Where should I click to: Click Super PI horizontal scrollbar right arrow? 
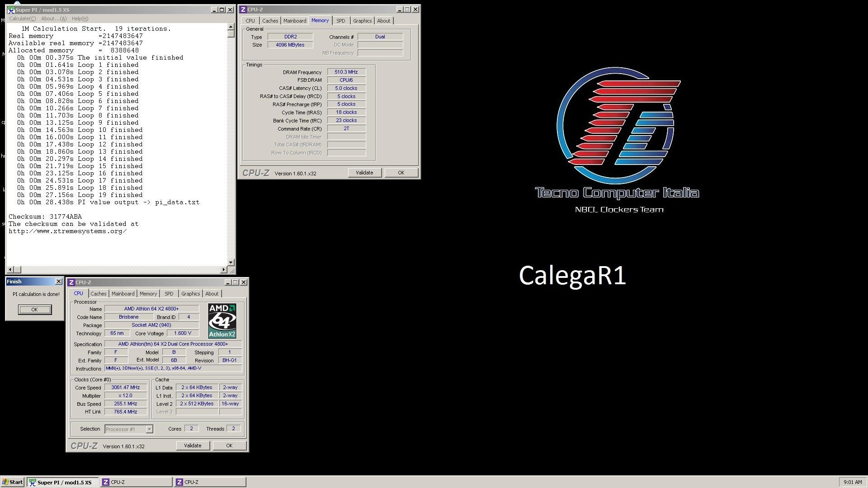[223, 270]
